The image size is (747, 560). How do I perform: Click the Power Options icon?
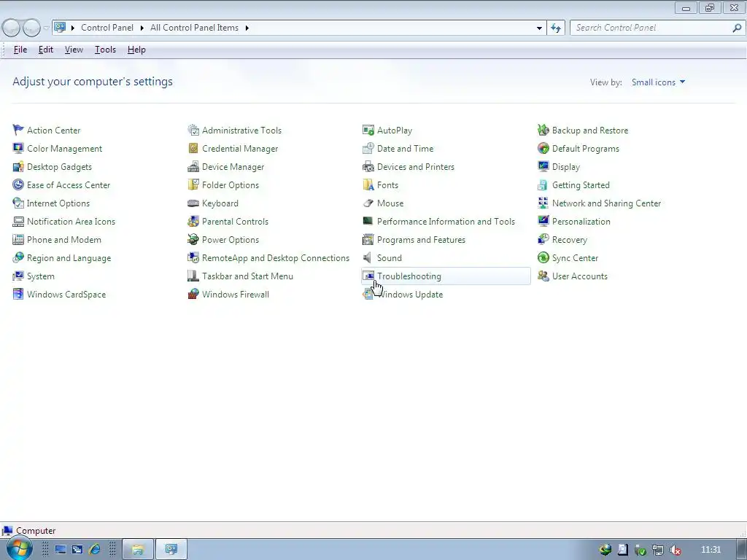tap(193, 239)
